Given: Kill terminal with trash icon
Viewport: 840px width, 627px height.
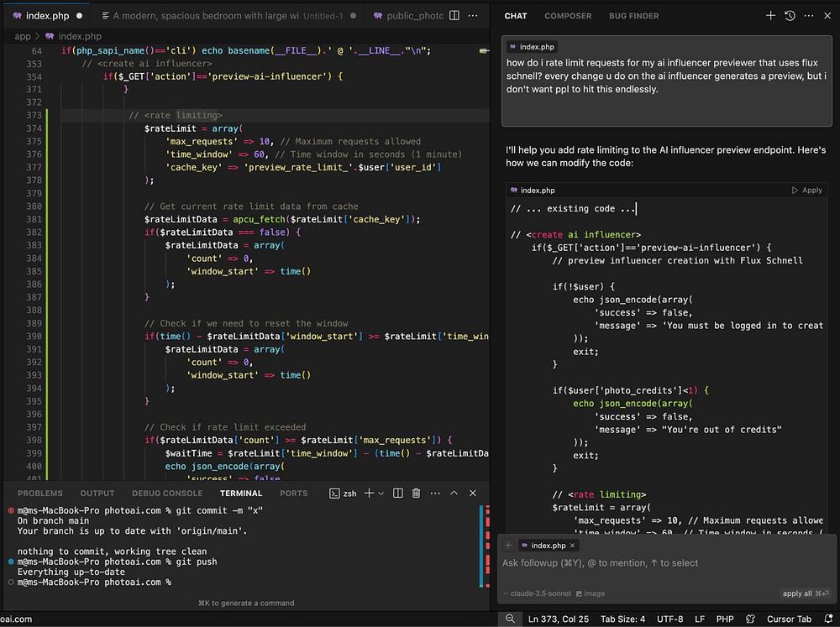Looking at the screenshot, I should [x=416, y=494].
